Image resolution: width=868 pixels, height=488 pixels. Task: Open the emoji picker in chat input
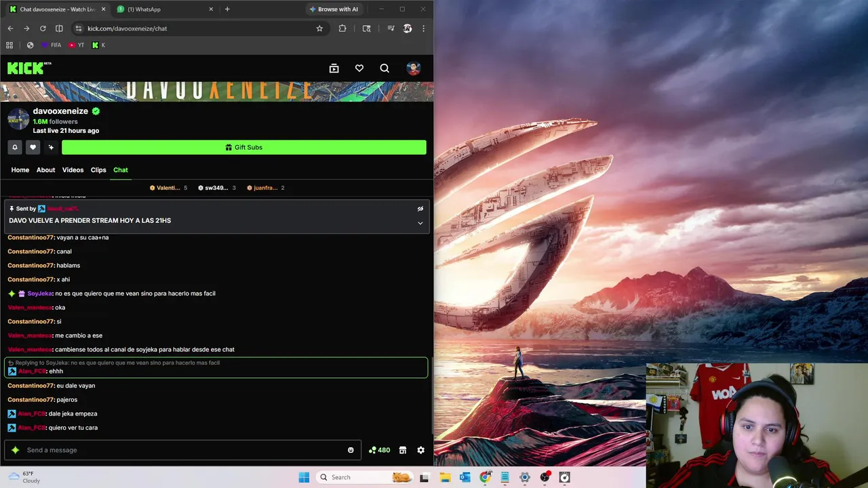(351, 450)
